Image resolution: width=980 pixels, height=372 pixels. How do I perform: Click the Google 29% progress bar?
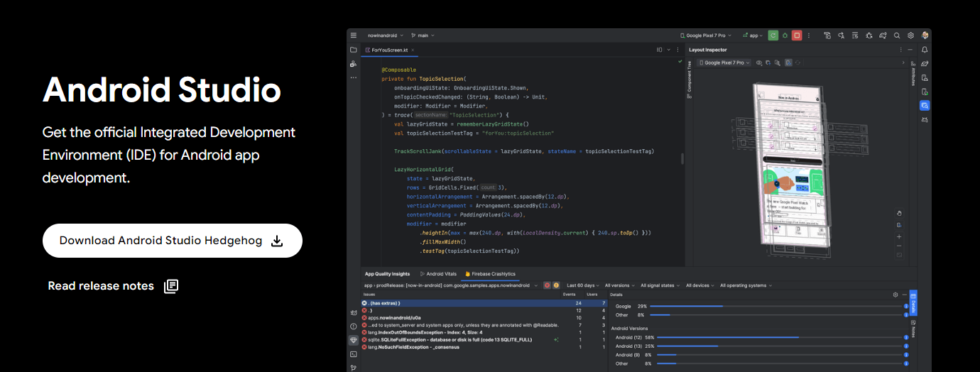point(775,306)
